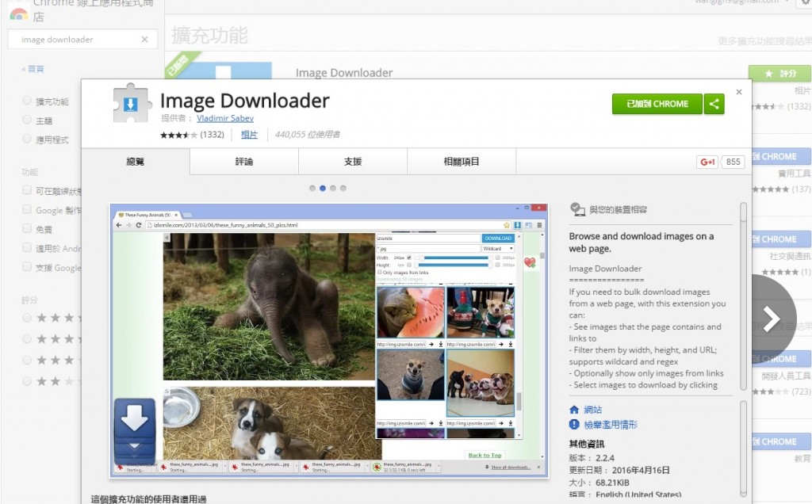Select the 擴充功能 radio option
The image size is (812, 504).
pyautogui.click(x=27, y=101)
